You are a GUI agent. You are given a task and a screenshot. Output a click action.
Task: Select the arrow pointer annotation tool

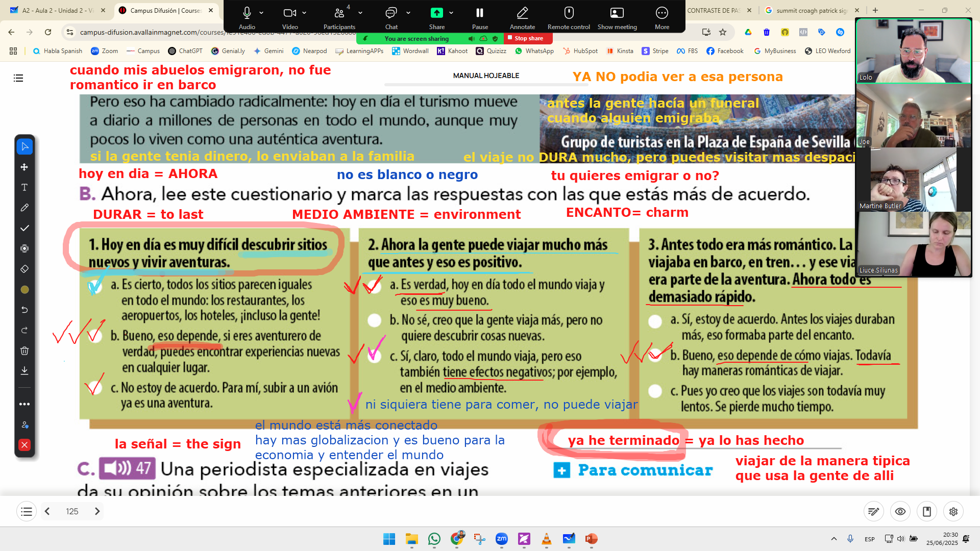pos(24,147)
